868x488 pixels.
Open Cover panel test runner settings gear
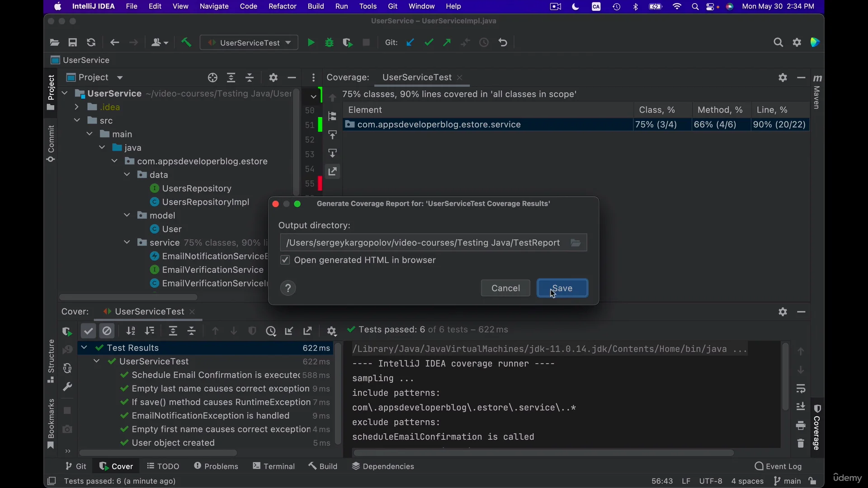click(x=332, y=331)
